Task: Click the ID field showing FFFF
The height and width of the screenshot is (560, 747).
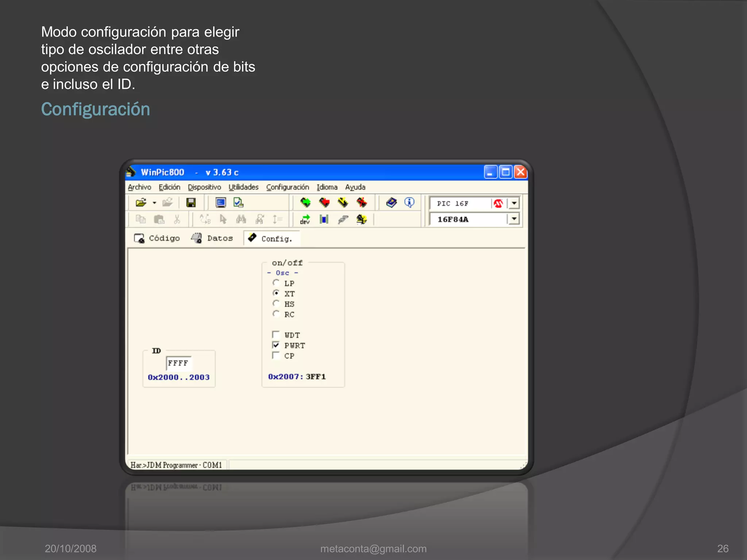Action: point(178,363)
